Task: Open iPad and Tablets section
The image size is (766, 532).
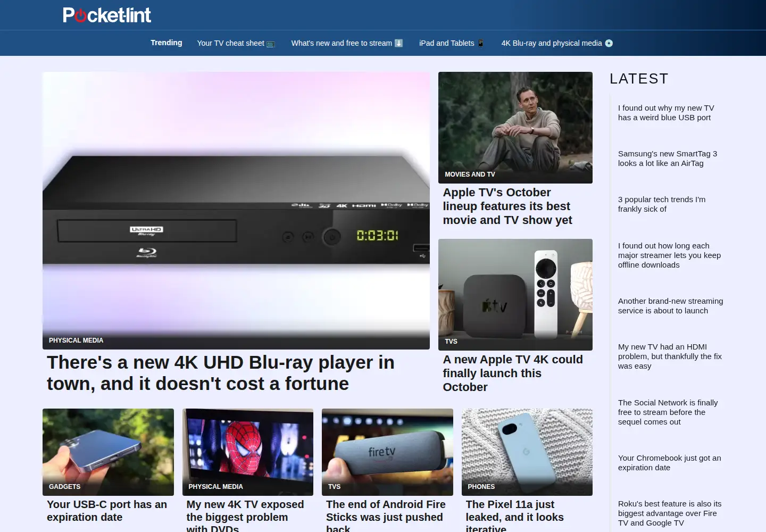Action: coord(452,43)
